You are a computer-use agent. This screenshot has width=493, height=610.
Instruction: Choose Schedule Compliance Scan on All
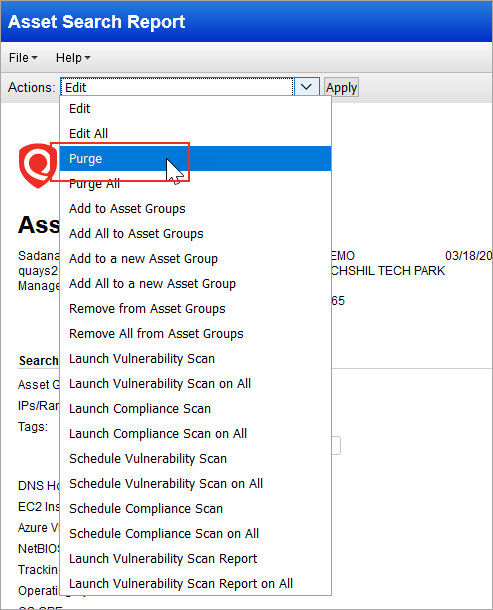click(195, 533)
